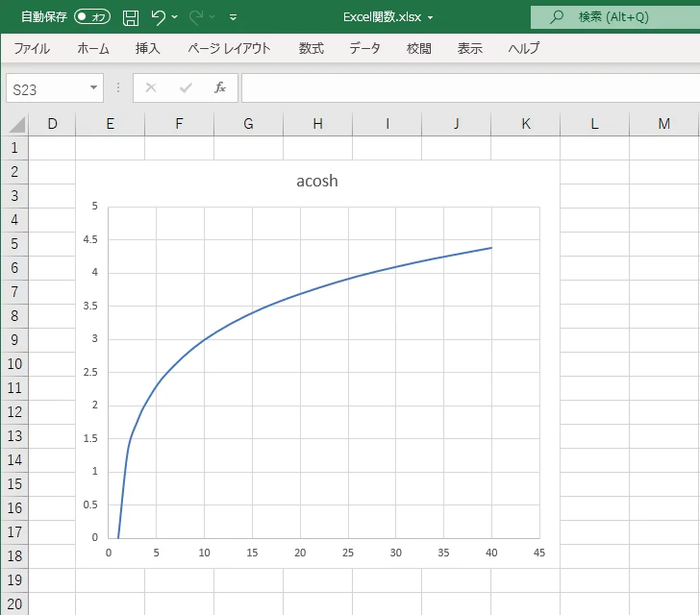Click the acosh chart title

(x=317, y=181)
